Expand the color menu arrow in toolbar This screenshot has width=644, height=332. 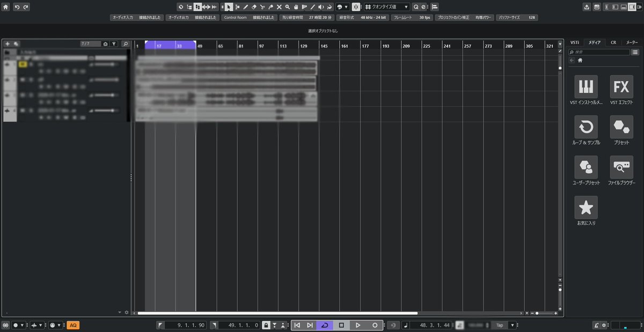(346, 7)
